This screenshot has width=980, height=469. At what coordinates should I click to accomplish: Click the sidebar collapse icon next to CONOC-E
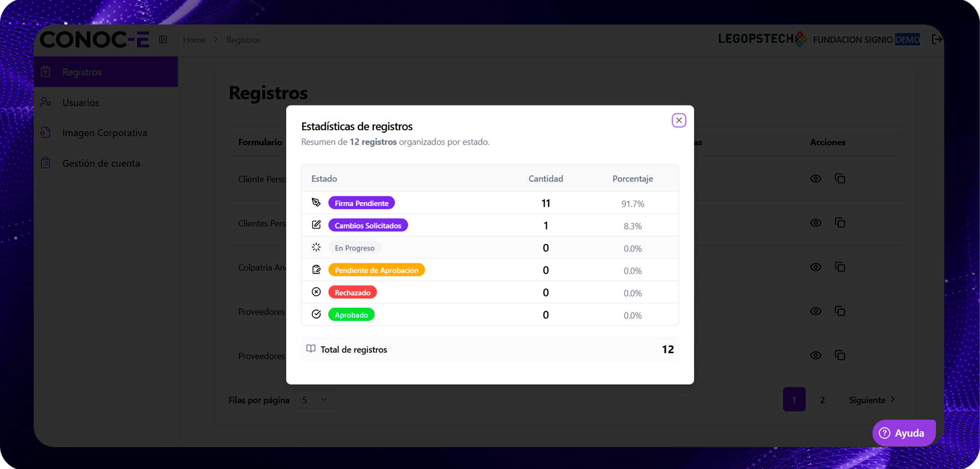163,39
